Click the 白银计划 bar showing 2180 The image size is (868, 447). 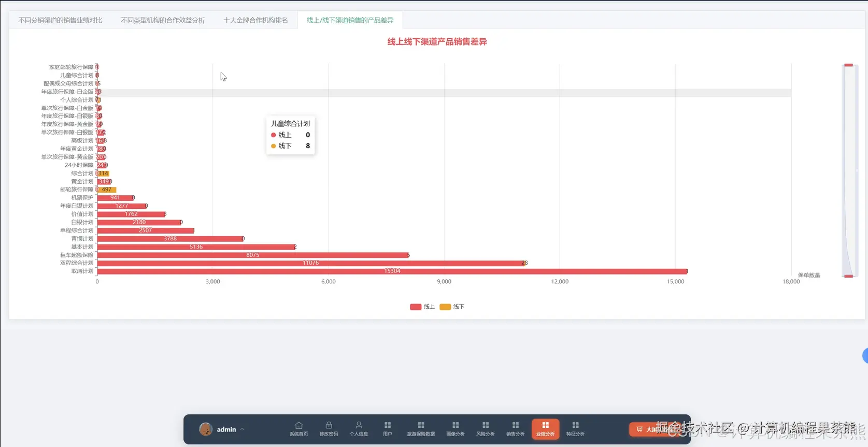139,222
